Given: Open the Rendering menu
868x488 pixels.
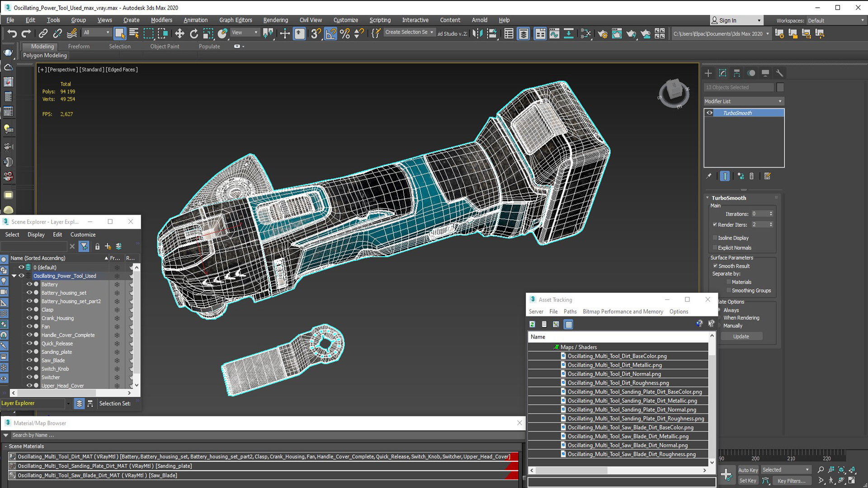Looking at the screenshot, I should (275, 20).
